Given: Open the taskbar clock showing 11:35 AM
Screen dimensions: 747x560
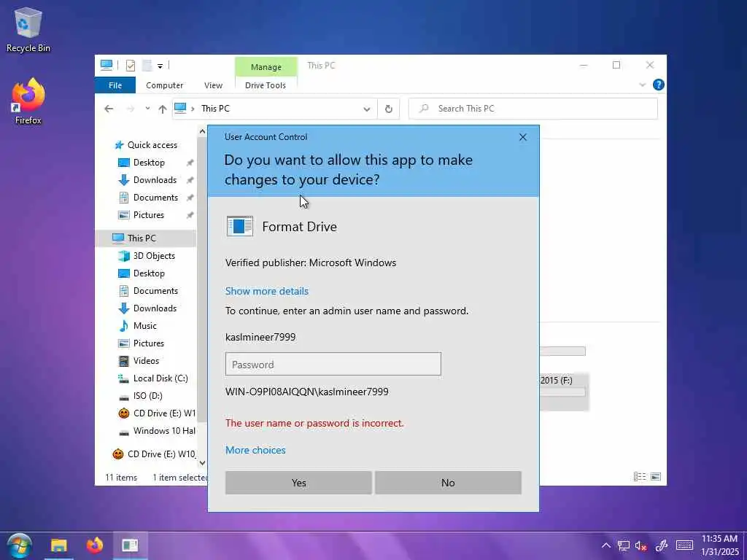Looking at the screenshot, I should [x=719, y=545].
